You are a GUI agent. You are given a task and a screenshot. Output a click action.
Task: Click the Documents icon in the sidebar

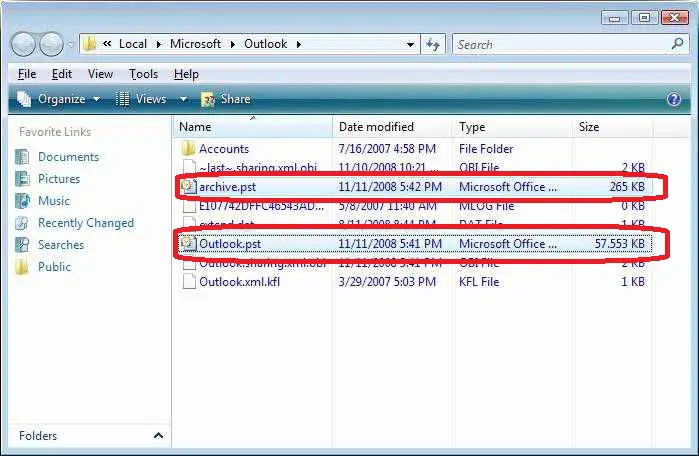coord(22,157)
